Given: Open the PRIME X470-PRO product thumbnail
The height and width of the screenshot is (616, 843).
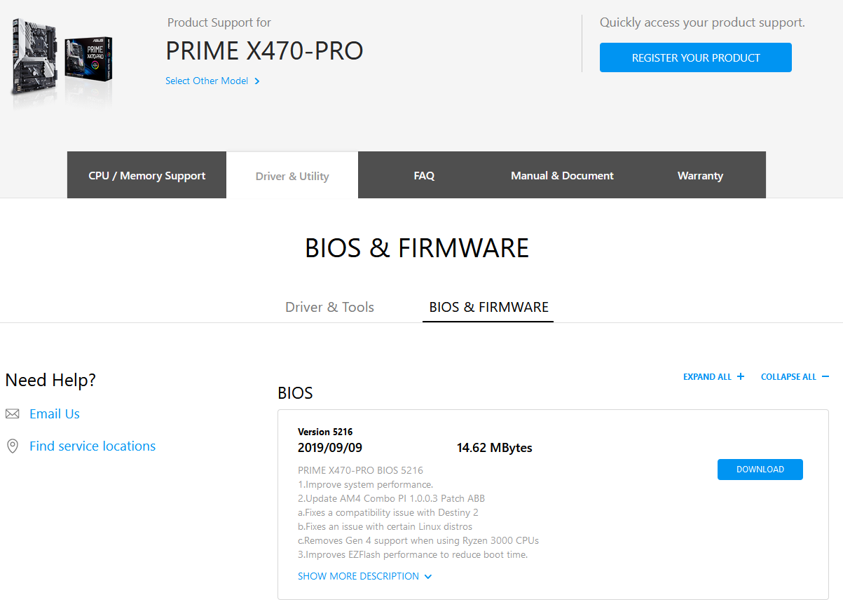Looking at the screenshot, I should click(62, 62).
